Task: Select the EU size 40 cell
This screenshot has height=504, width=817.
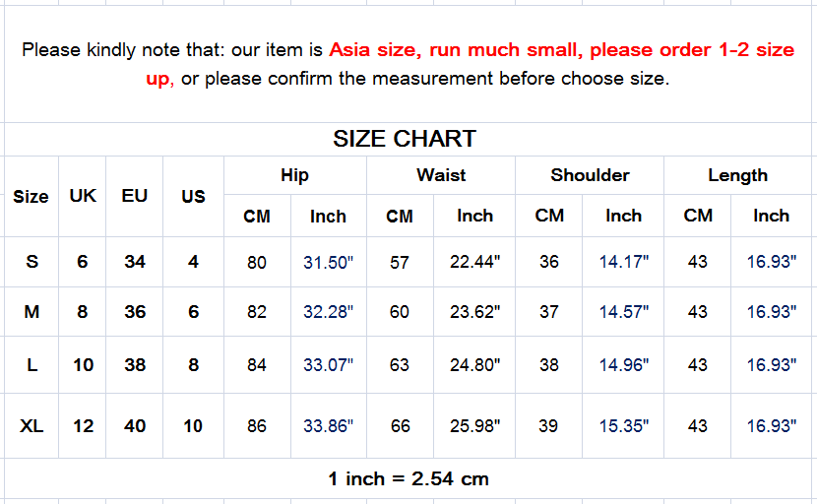Action: [x=135, y=426]
